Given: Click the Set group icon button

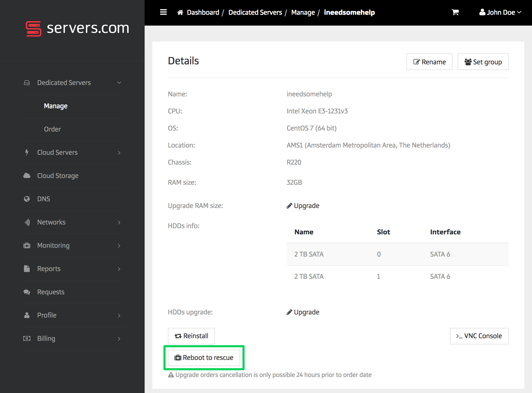Looking at the screenshot, I should [x=483, y=62].
